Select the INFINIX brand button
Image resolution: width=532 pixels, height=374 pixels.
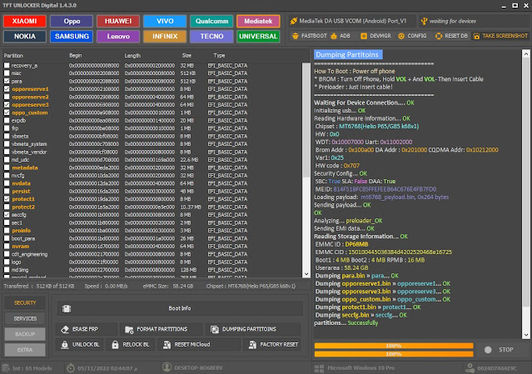(165, 36)
